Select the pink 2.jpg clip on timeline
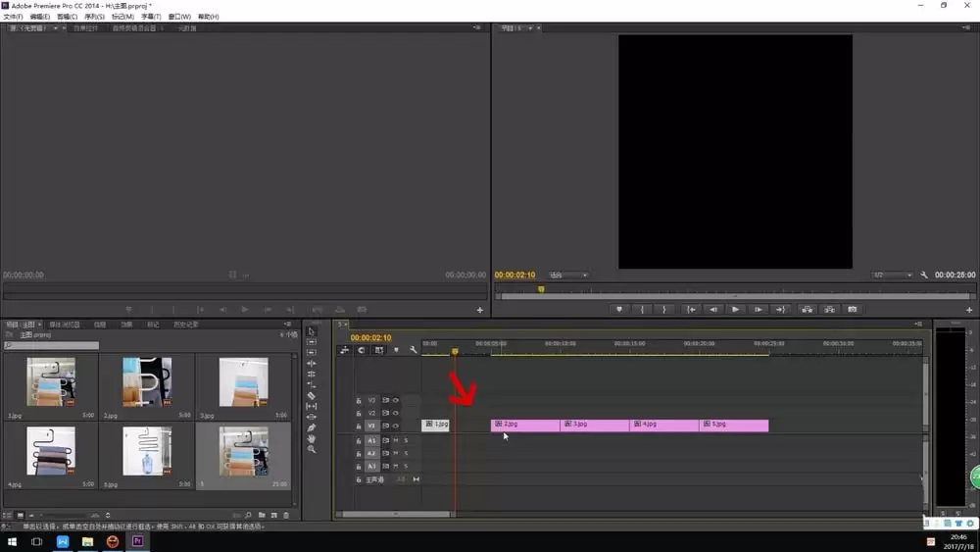The image size is (980, 552). pyautogui.click(x=524, y=425)
